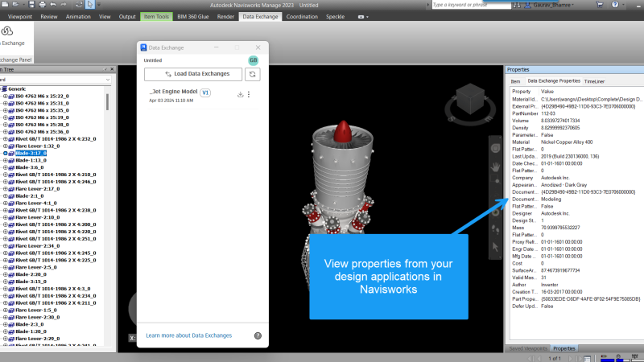The width and height of the screenshot is (644, 362).
Task: Open the Coordination ribbon tab
Action: (302, 16)
